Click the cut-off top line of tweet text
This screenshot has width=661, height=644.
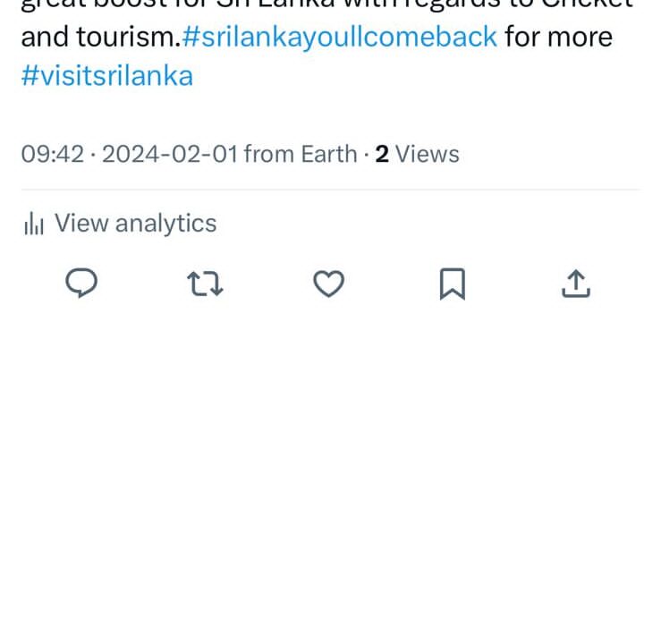click(x=326, y=5)
